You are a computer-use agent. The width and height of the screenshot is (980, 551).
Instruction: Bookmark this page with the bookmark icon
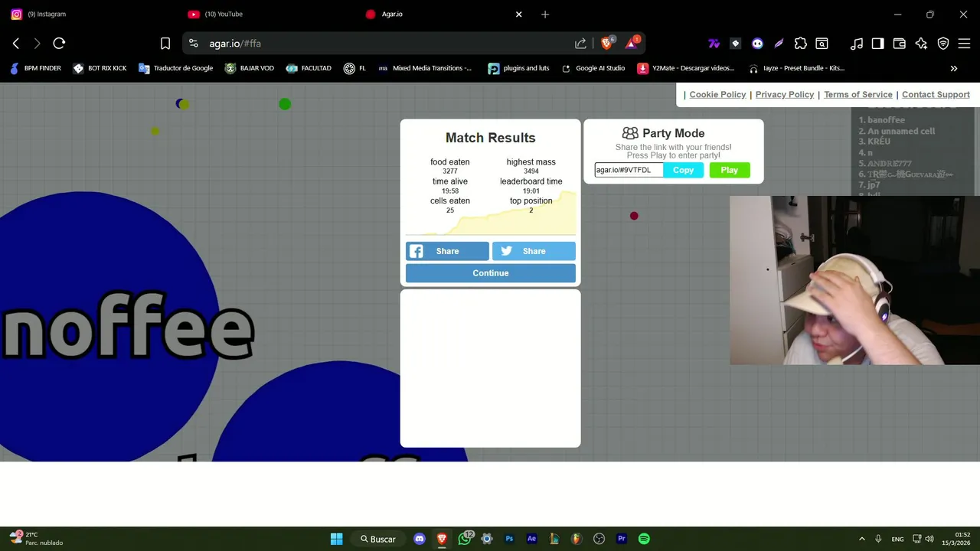click(165, 44)
